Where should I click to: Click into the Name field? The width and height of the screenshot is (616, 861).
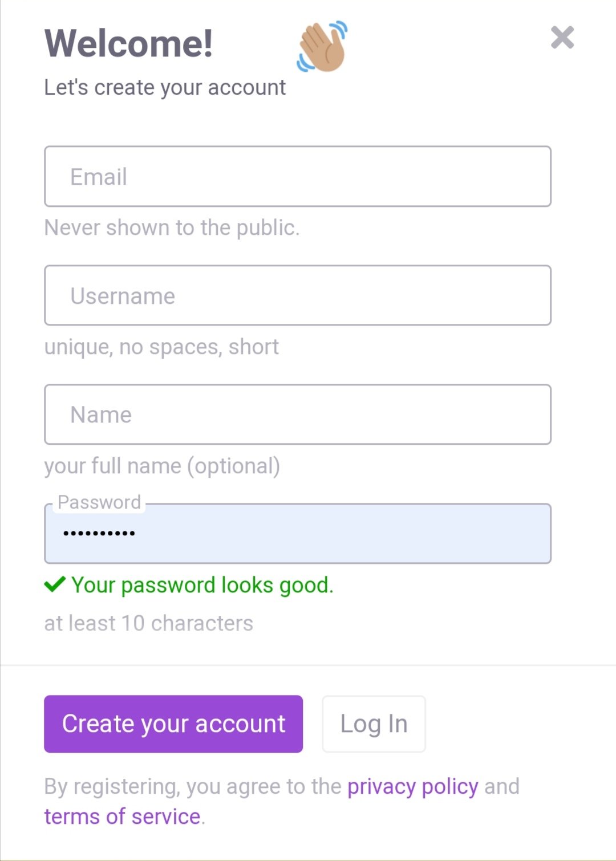coord(298,415)
